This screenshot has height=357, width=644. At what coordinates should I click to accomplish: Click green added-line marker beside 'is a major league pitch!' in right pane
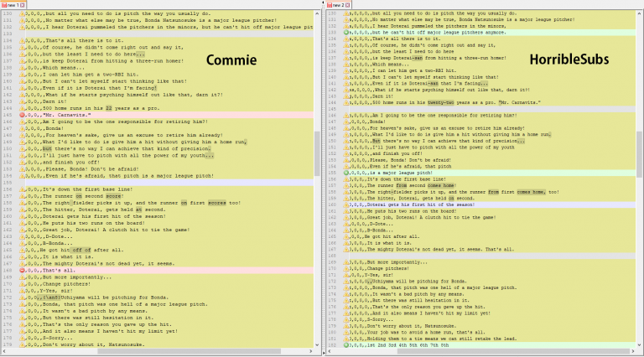click(345, 173)
